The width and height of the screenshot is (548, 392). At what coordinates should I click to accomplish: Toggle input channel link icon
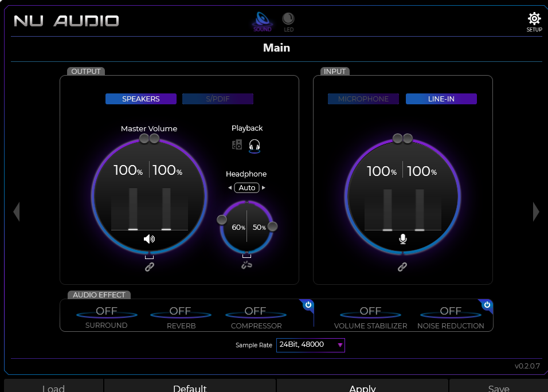point(402,267)
